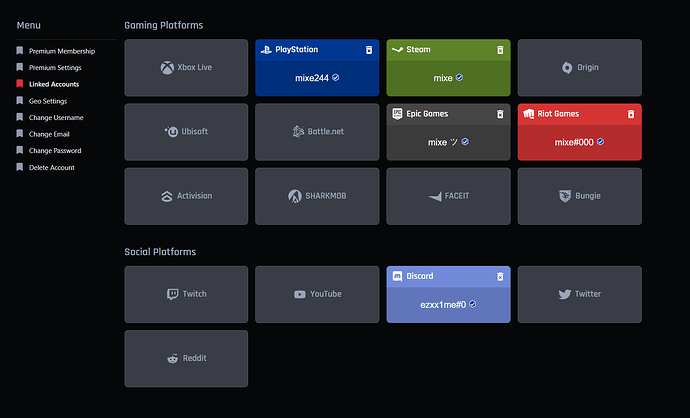Click the Discord tag ezxx1me#0
690x418 pixels.
[x=443, y=304]
